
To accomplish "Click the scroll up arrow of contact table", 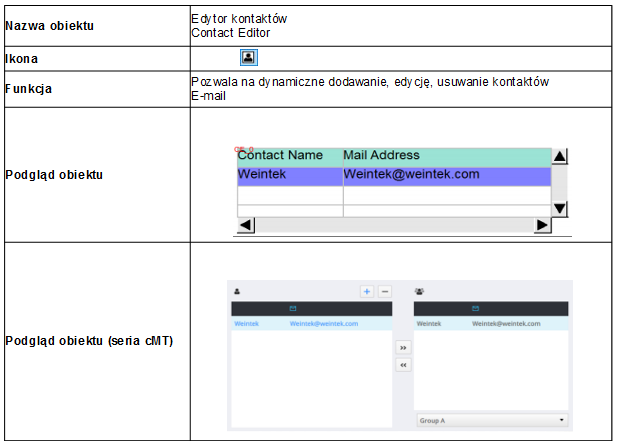I will [560, 157].
